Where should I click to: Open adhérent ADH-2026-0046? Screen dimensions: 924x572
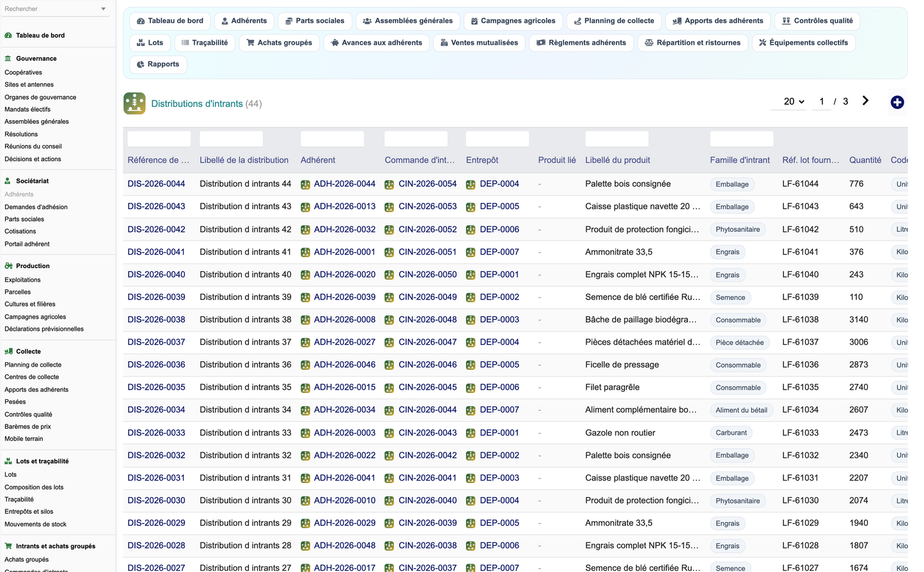click(x=345, y=365)
